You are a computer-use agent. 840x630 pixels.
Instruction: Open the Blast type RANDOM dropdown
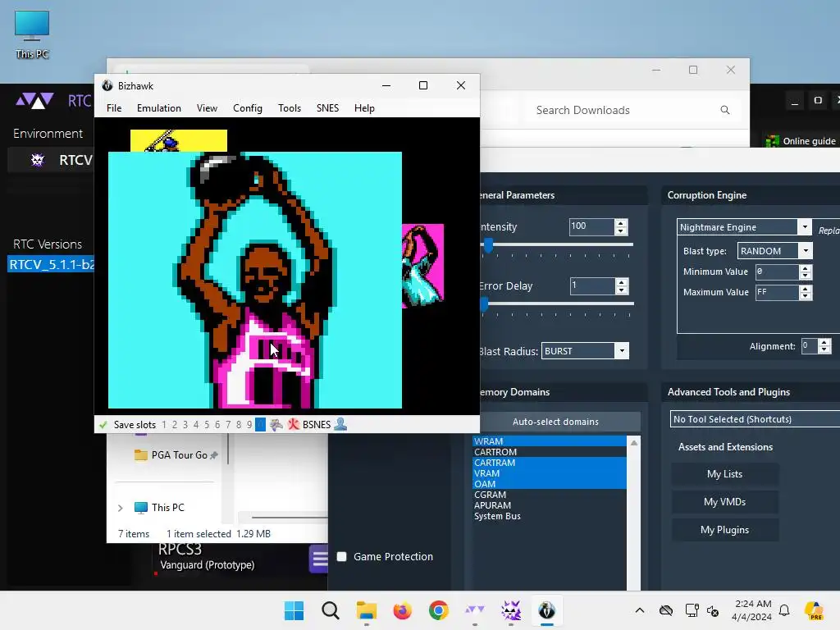(806, 251)
